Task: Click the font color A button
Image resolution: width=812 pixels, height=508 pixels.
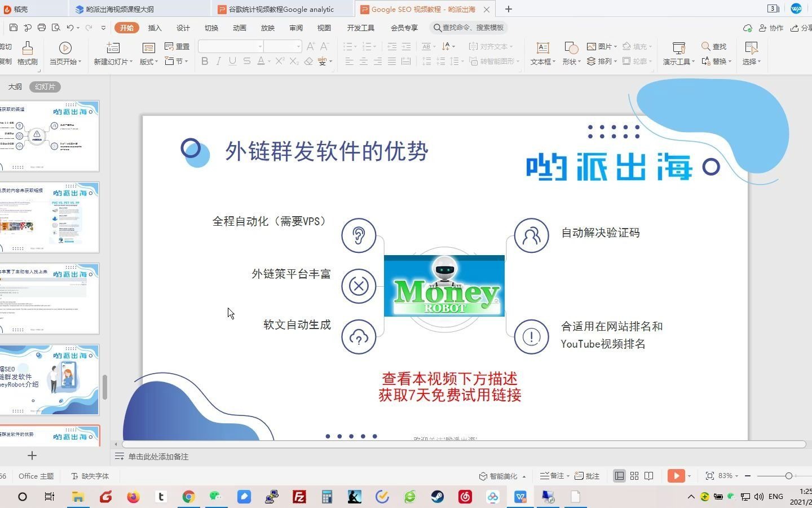Action: click(261, 61)
